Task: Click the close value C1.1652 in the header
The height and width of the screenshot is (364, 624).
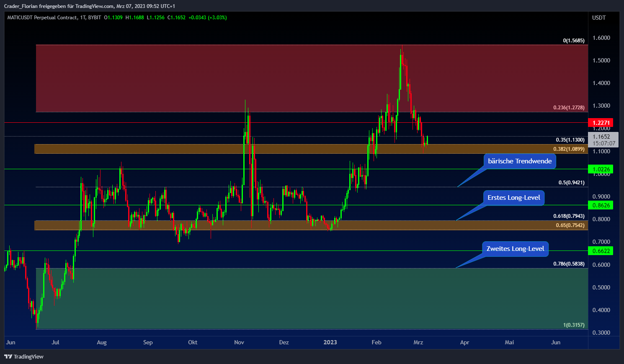Action: [x=176, y=18]
